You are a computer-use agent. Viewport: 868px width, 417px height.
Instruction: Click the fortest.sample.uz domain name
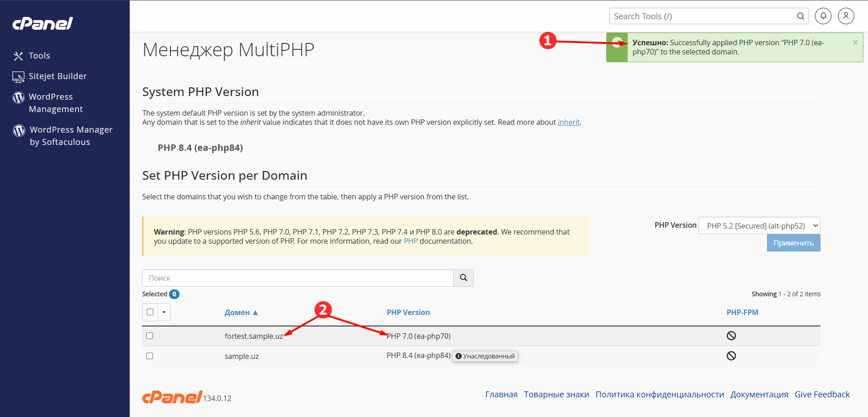pos(254,336)
